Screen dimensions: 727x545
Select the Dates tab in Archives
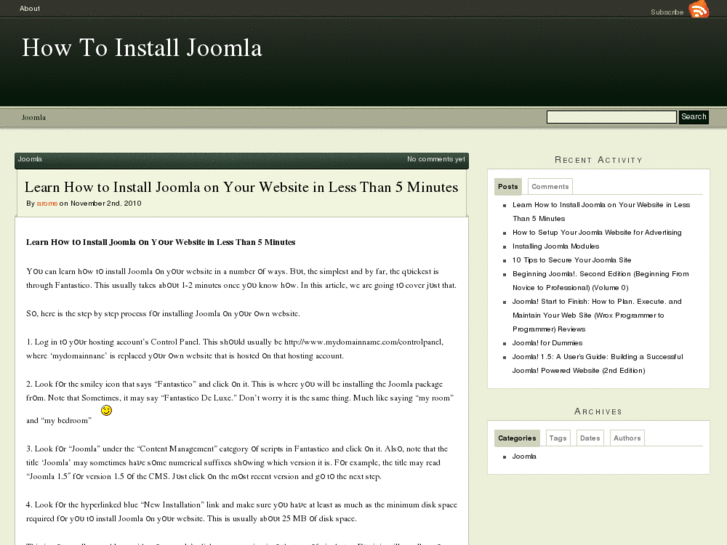tap(590, 438)
